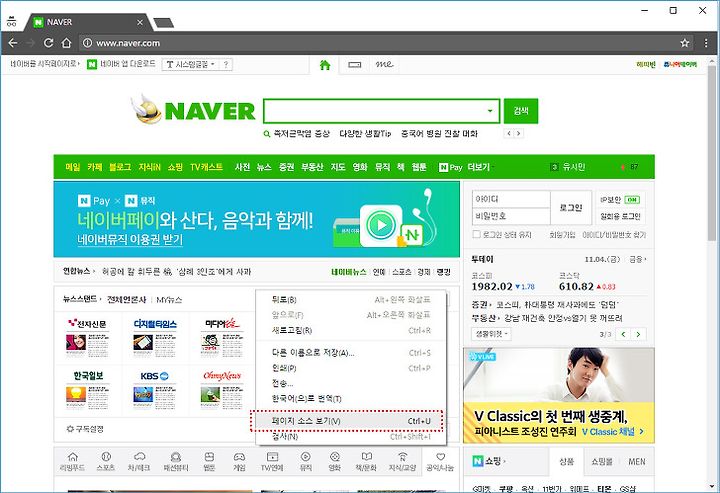Go to next 투데이 page arrow
The width and height of the screenshot is (720, 493).
coord(638,334)
